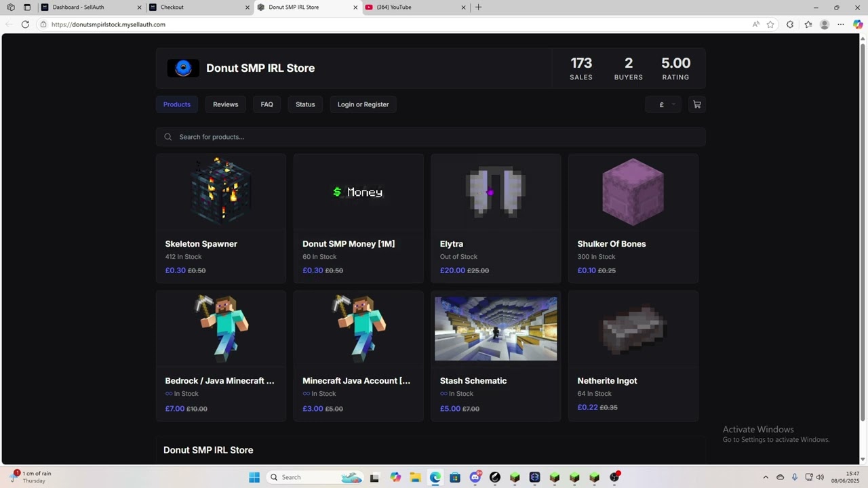This screenshot has width=868, height=488.
Task: Click Login or Register
Action: pos(363,104)
